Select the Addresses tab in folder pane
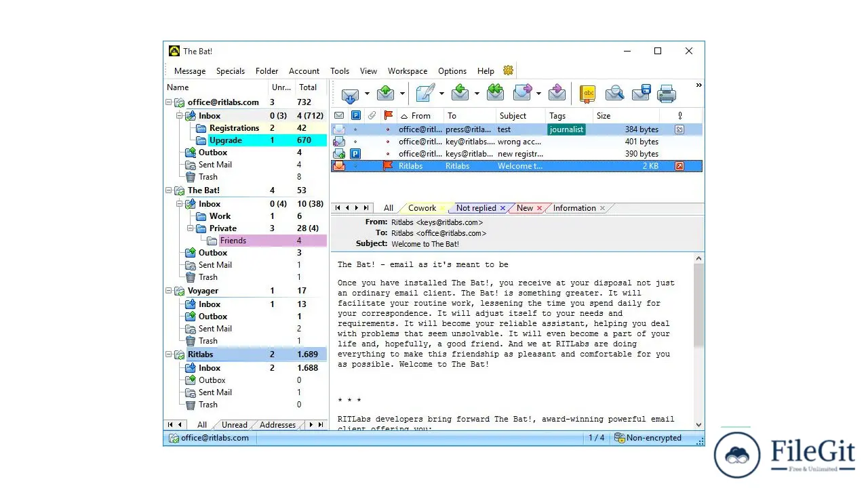This screenshot has height=488, width=868. tap(278, 425)
